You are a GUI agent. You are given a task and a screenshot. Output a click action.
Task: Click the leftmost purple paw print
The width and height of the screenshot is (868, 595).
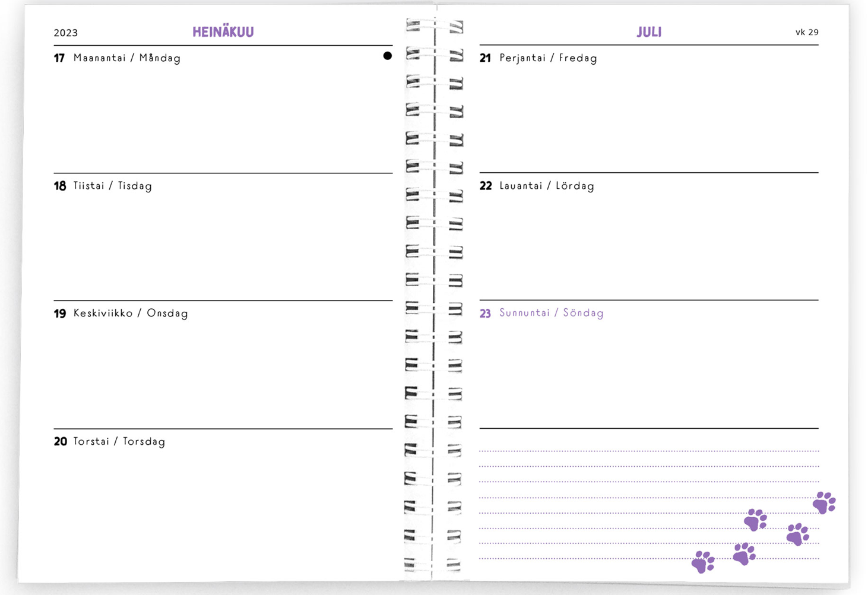(x=703, y=562)
